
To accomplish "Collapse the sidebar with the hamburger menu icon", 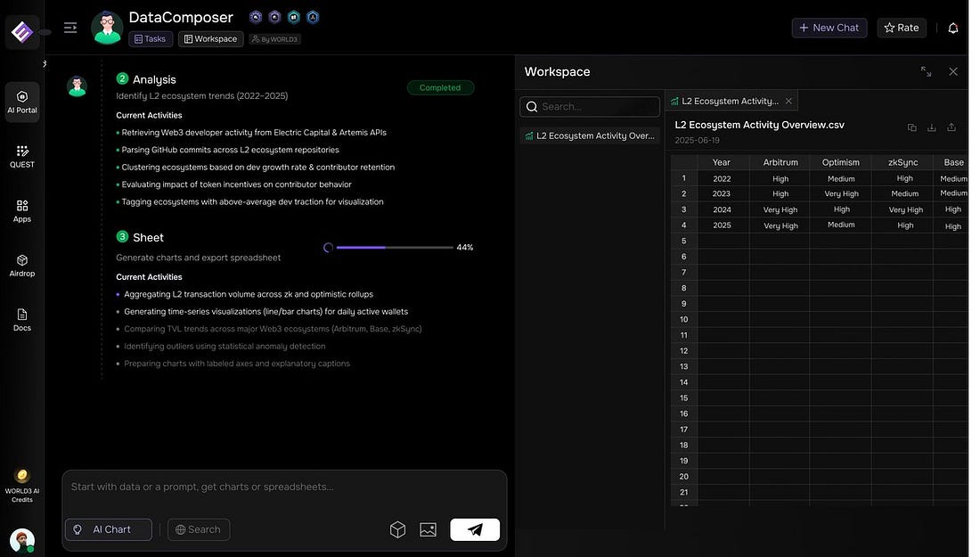I will click(x=70, y=28).
